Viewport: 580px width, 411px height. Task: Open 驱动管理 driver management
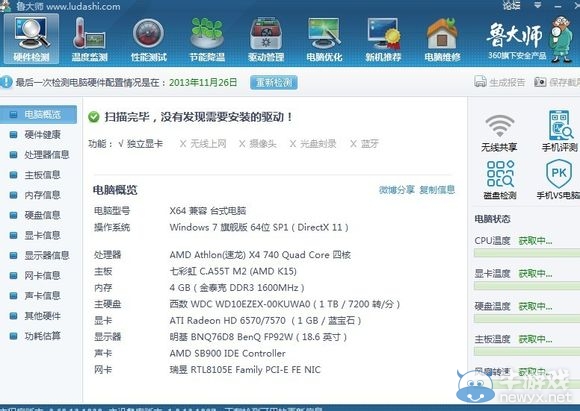[266, 39]
